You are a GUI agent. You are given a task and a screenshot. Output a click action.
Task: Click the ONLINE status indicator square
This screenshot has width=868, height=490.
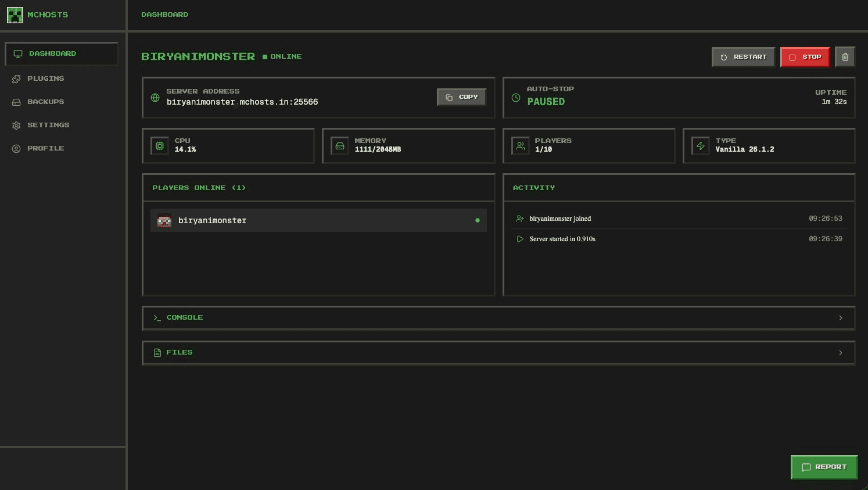click(264, 56)
